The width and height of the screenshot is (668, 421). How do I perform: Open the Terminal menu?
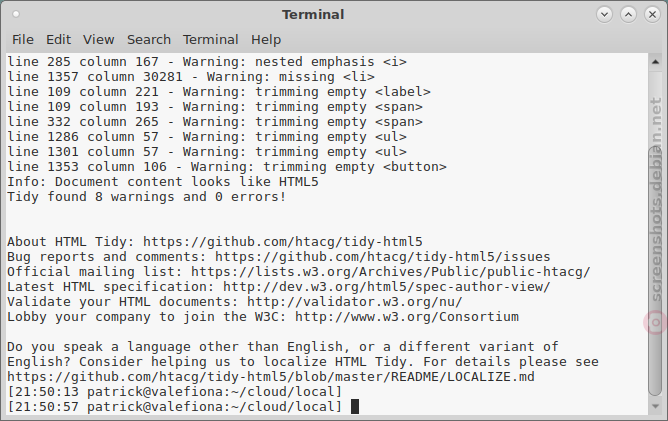pos(210,40)
